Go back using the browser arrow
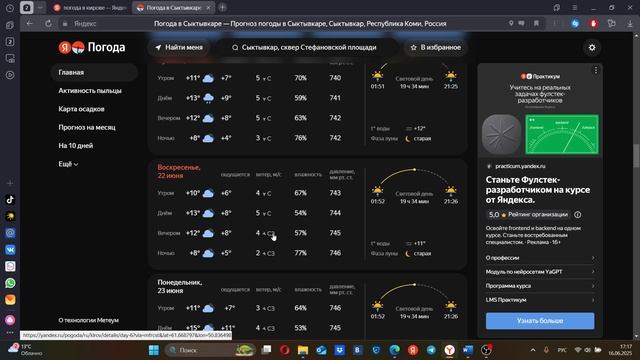The height and width of the screenshot is (360, 640). [29, 24]
